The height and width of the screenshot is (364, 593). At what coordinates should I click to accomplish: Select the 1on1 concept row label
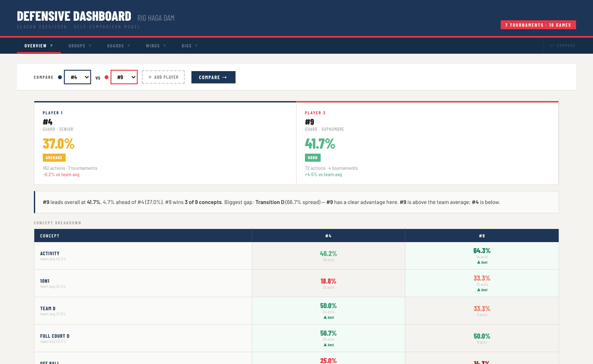coord(45,281)
